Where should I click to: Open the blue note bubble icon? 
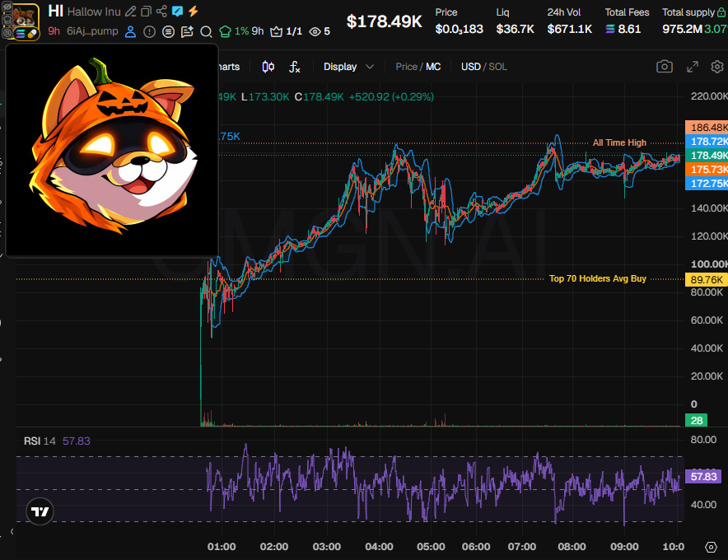(x=177, y=12)
